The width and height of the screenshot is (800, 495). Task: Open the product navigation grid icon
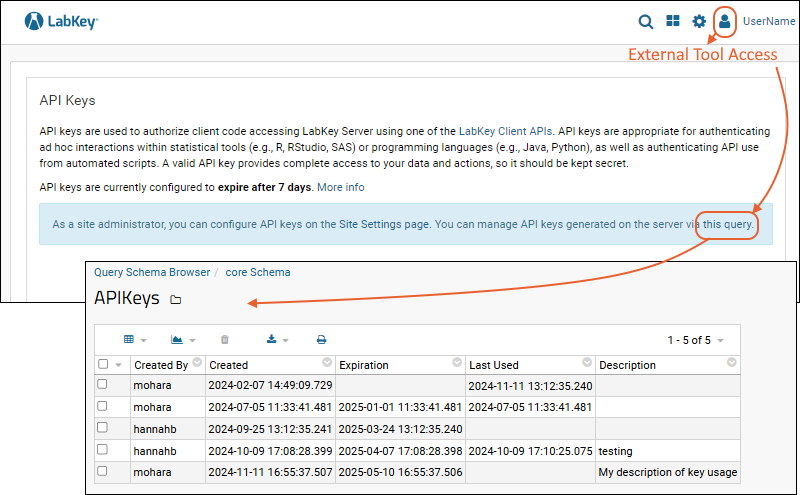(673, 21)
